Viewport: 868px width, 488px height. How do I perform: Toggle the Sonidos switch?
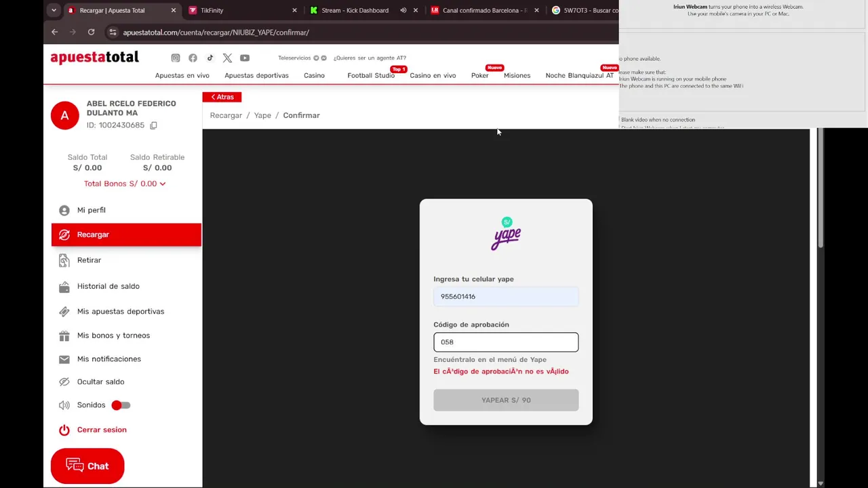pyautogui.click(x=121, y=405)
